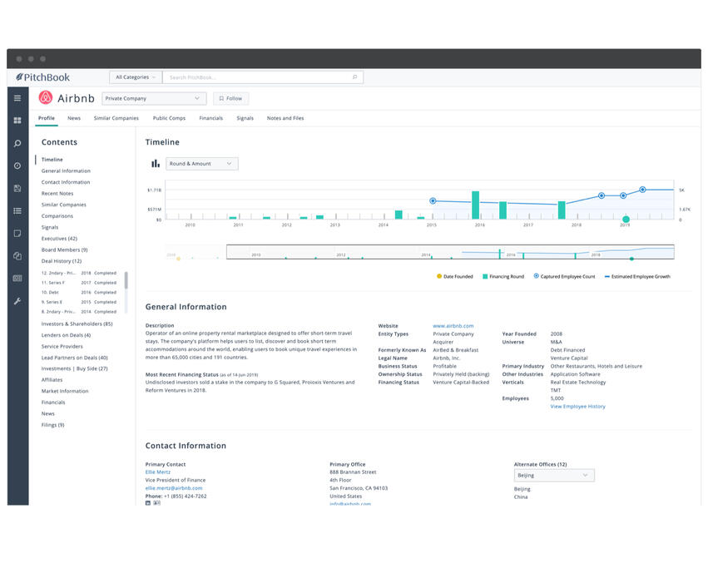
Task: Open the search magnifier in left sidebar
Action: [17, 143]
